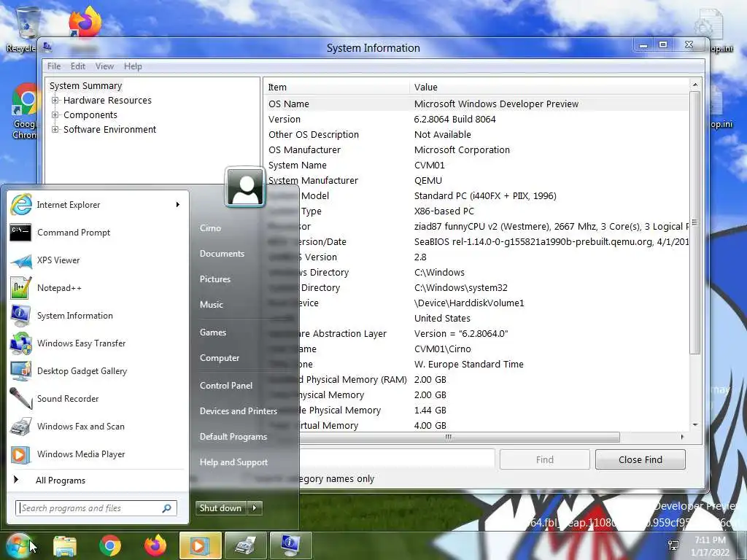Open Music from Start menu
The image size is (747, 560).
[x=212, y=305]
